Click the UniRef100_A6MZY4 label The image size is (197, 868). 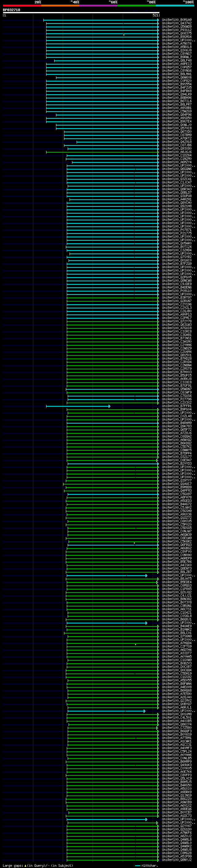(177, 162)
